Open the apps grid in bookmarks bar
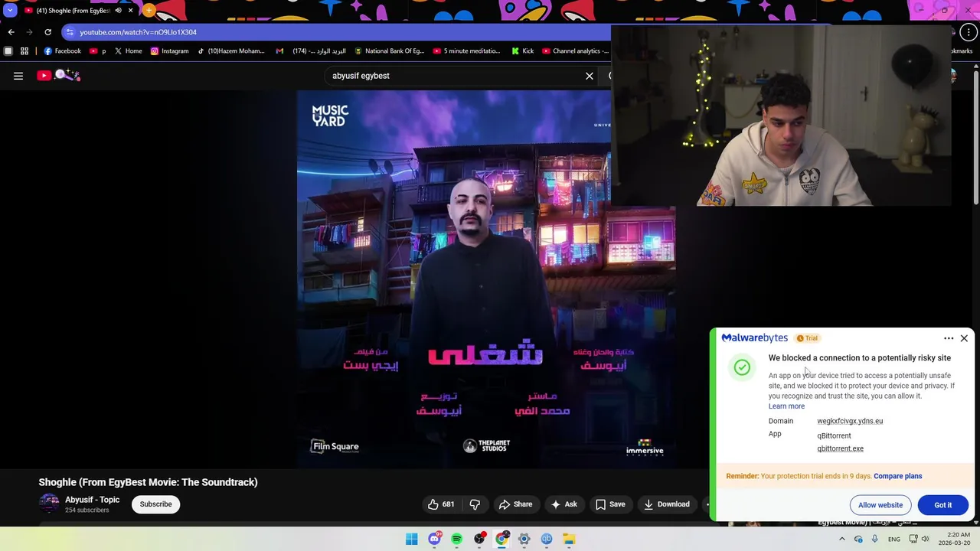 coord(24,51)
